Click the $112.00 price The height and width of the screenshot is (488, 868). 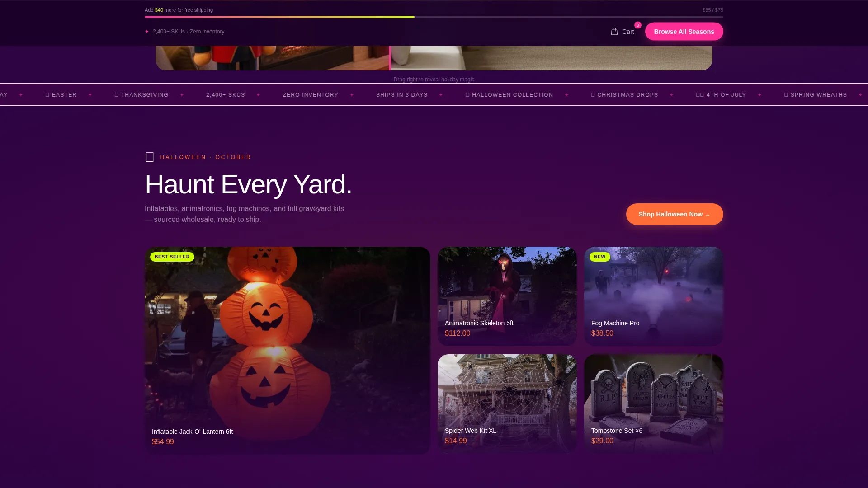(458, 333)
